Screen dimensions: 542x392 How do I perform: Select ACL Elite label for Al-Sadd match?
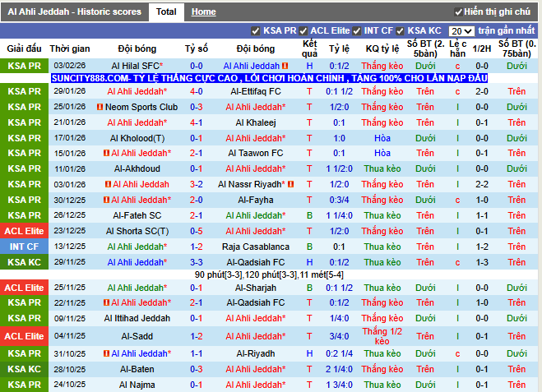pyautogui.click(x=24, y=336)
